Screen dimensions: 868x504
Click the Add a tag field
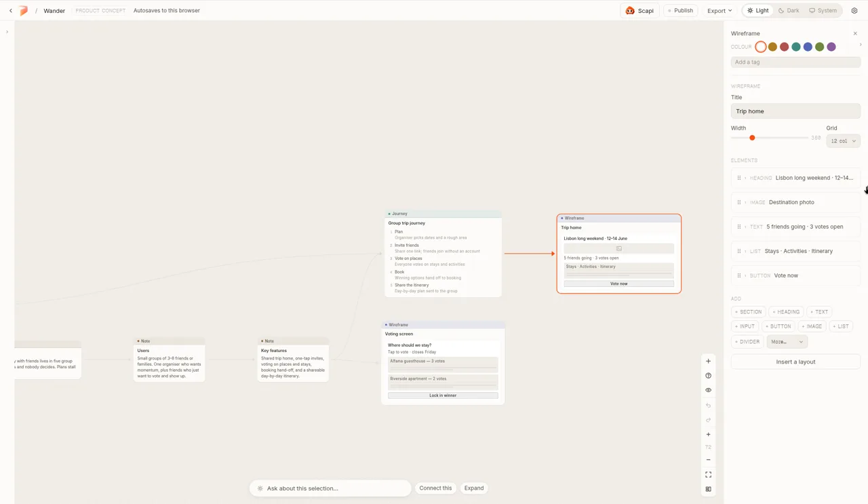[x=795, y=62]
